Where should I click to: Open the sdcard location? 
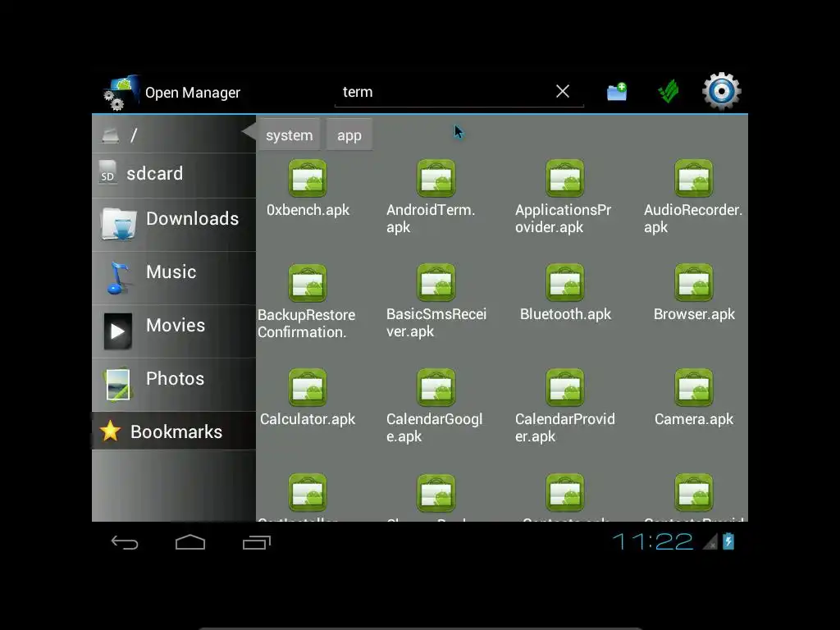[x=174, y=174]
